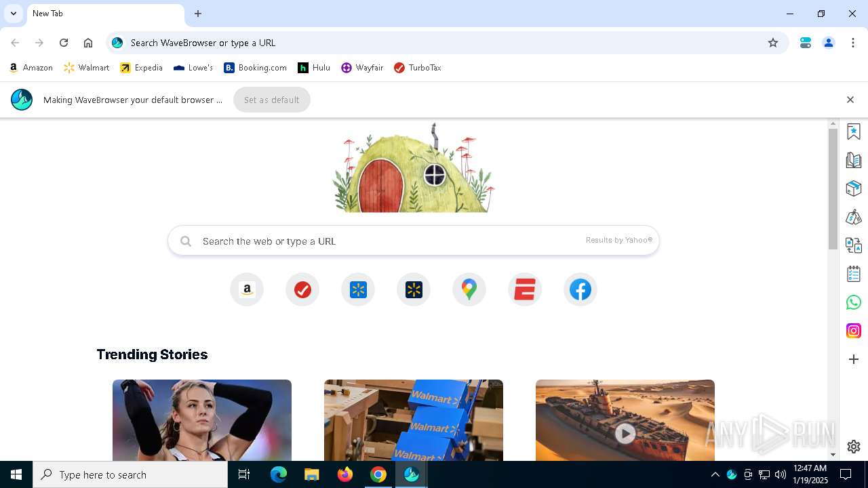Open sidebar settings gear icon
The height and width of the screenshot is (488, 868).
[854, 447]
